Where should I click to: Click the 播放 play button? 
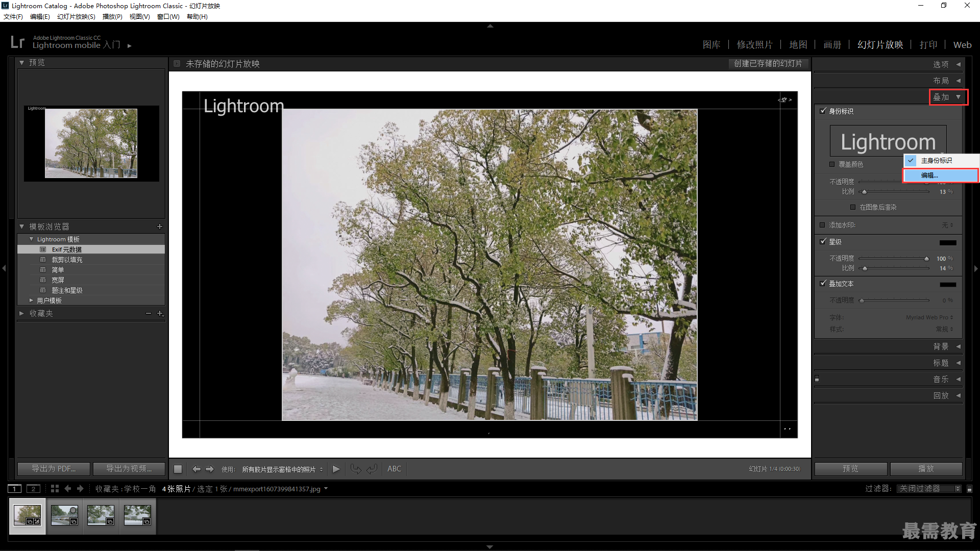[926, 468]
